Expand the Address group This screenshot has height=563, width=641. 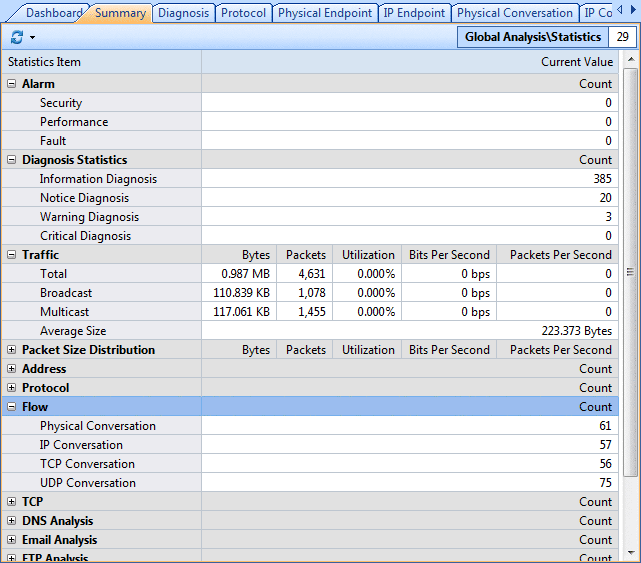(x=11, y=369)
